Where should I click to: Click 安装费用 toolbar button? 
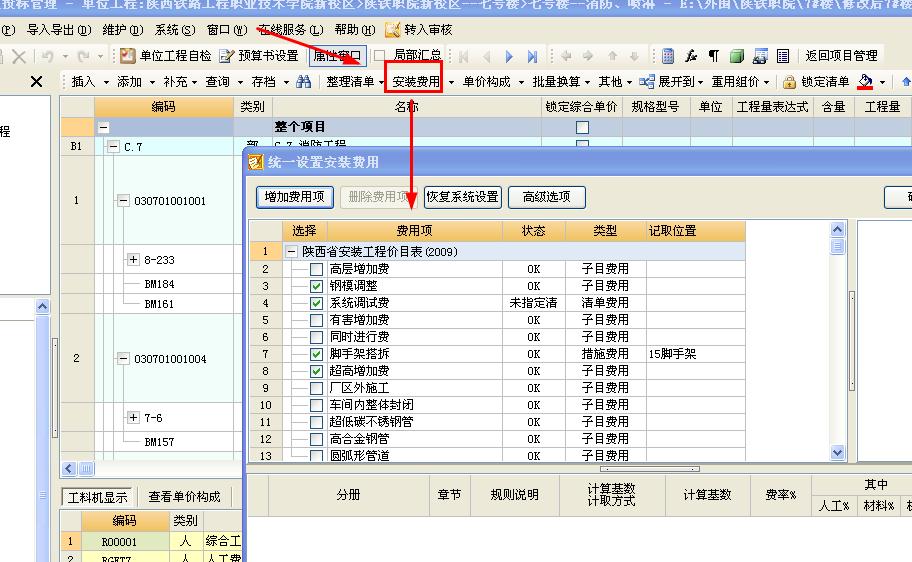416,81
